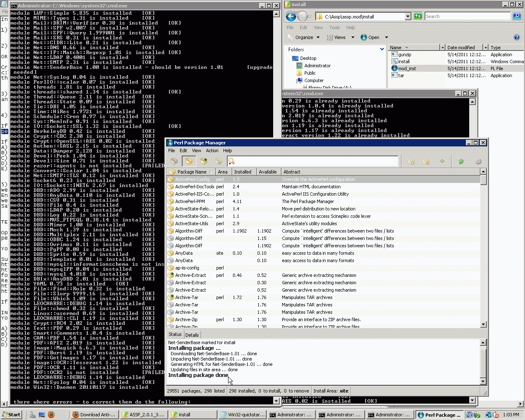525x420 pixels.
Task: Select Computer in Folders tree
Action: pyautogui.click(x=314, y=80)
